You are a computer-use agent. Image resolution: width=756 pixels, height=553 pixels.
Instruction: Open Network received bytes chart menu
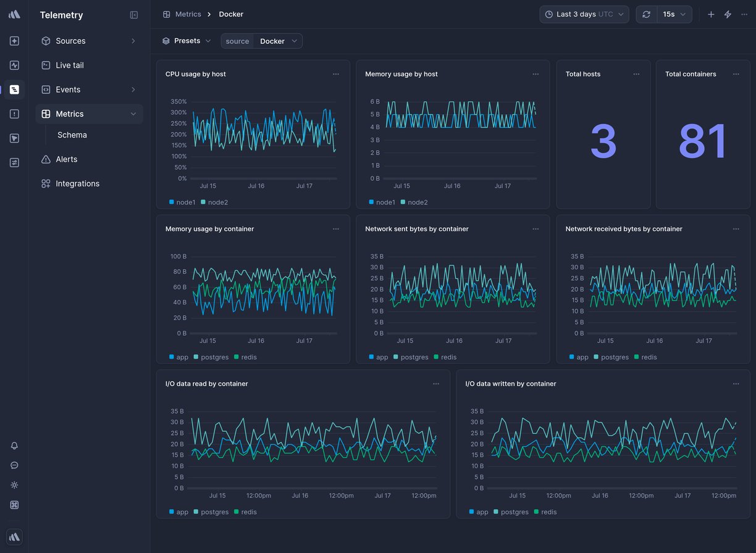(x=736, y=229)
